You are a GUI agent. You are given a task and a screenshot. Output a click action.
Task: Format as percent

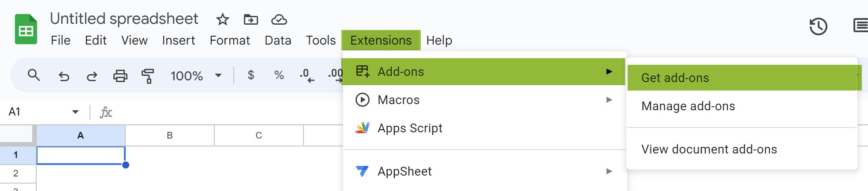(x=279, y=75)
